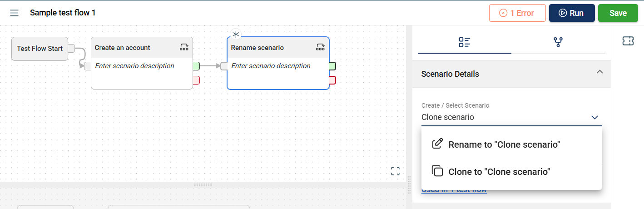Click the fit-to-screen icon on canvas
The image size is (644, 209).
tap(395, 171)
